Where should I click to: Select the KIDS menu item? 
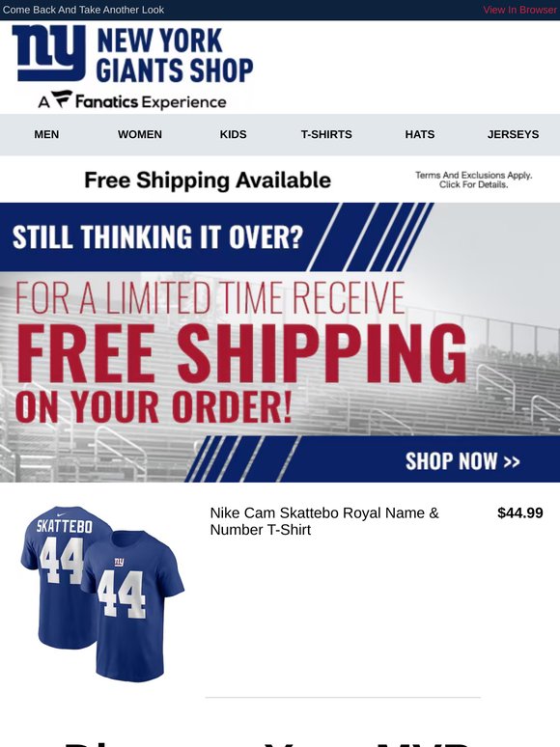point(233,134)
